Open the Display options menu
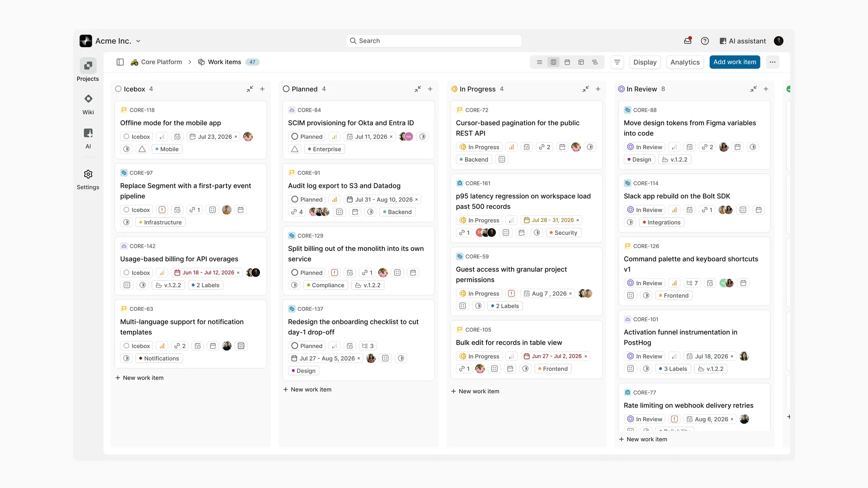This screenshot has height=488, width=868. [x=645, y=62]
